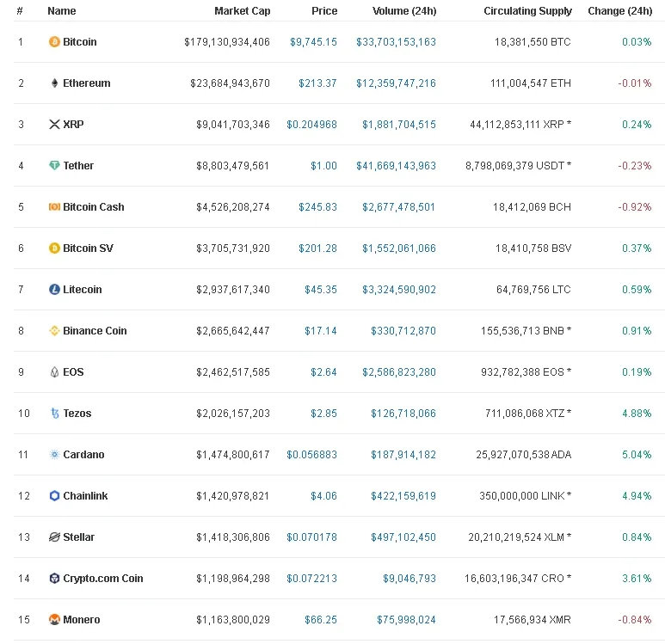Click the Ethereum diamond logo icon
This screenshot has height=644, width=665.
54,83
